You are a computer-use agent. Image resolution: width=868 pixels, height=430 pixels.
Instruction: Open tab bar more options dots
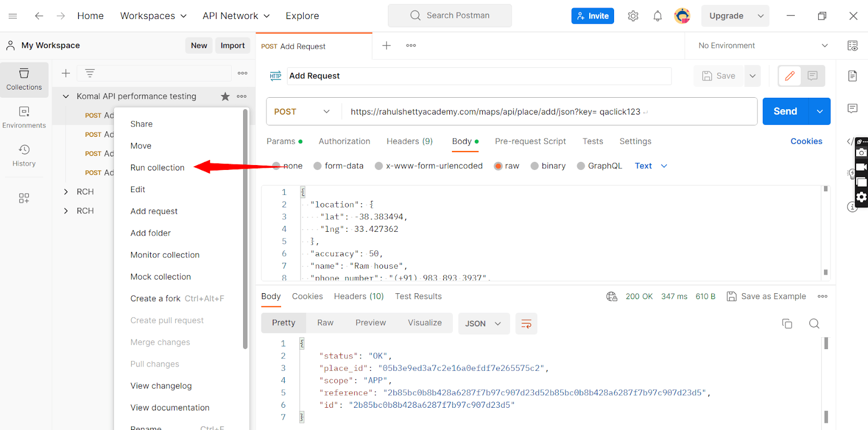coord(411,46)
